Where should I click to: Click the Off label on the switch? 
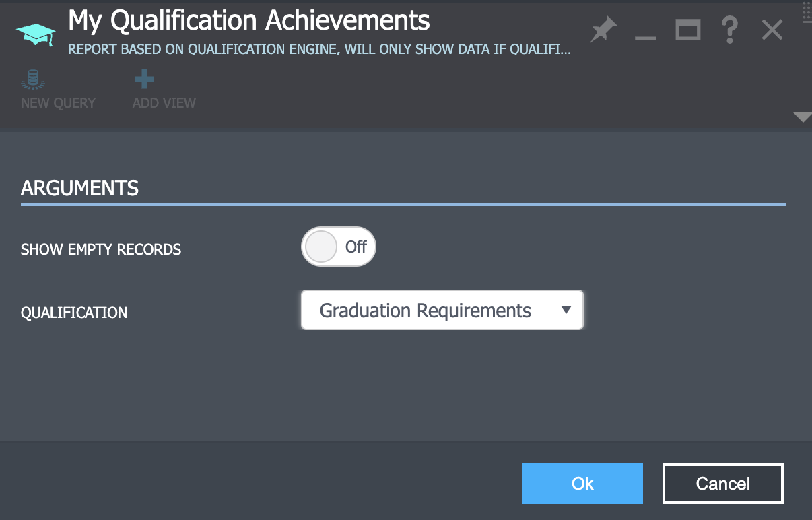click(x=356, y=247)
